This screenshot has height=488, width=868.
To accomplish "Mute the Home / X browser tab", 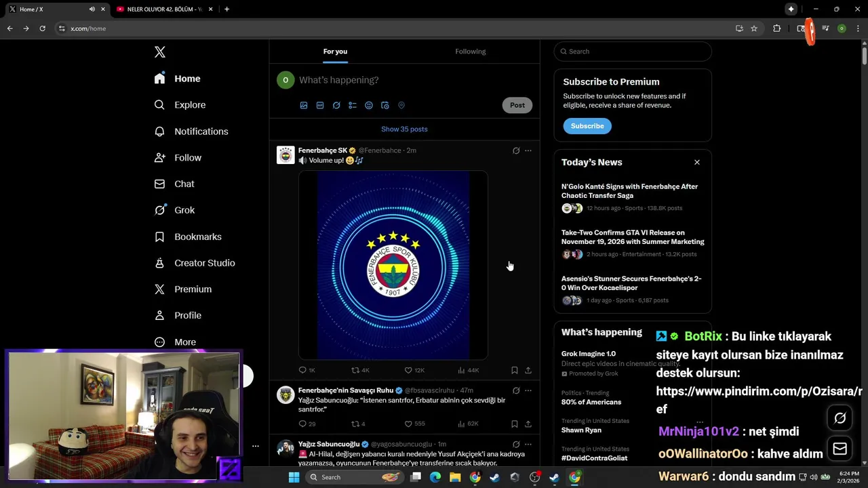I will 92,9.
